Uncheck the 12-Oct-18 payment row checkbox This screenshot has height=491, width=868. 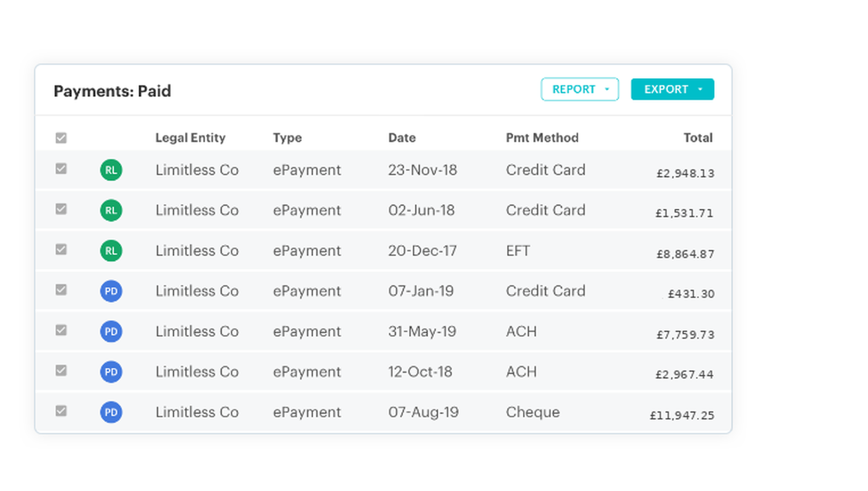point(61,371)
